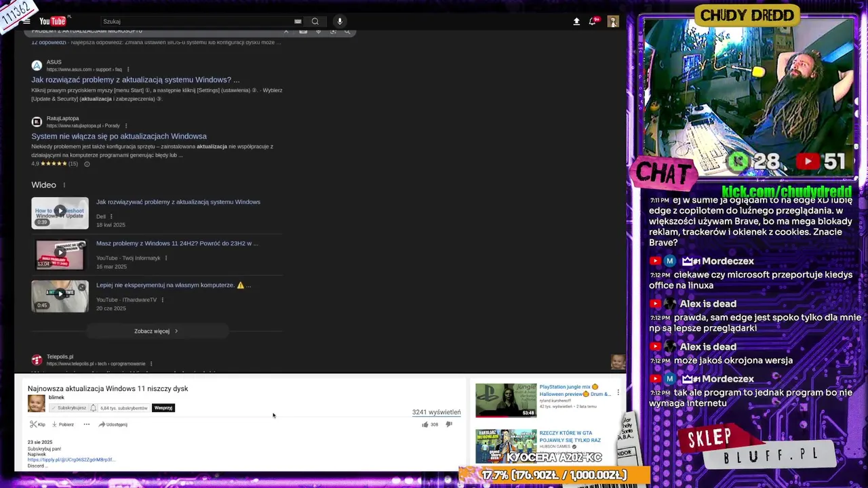The image size is (868, 488).
Task: Click the Google search magnifier icon
Action: tap(347, 30)
